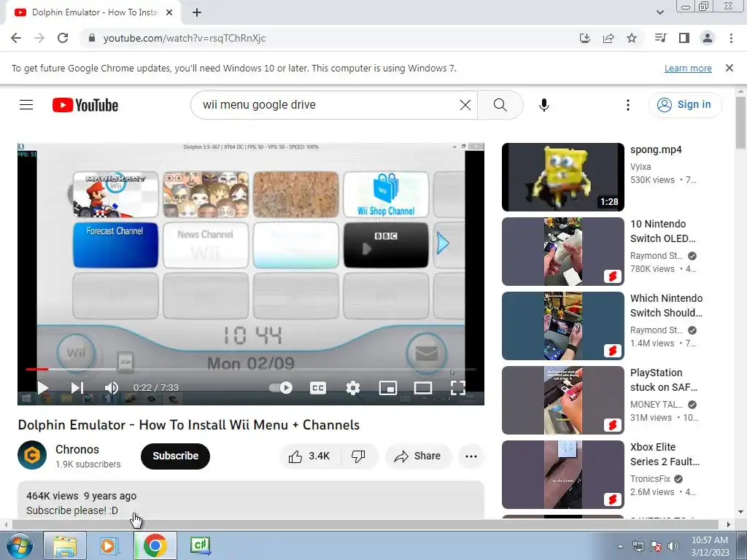This screenshot has height=560, width=747.
Task: Play the video
Action: coord(43,388)
